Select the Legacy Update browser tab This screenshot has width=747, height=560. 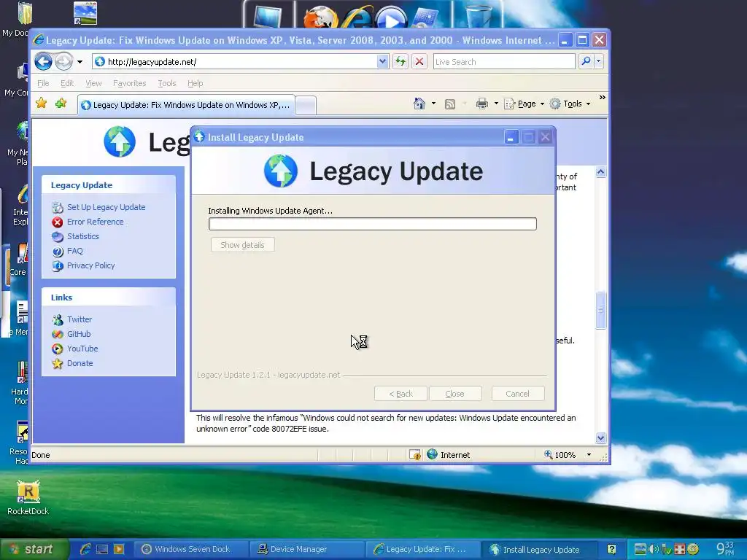pos(186,105)
